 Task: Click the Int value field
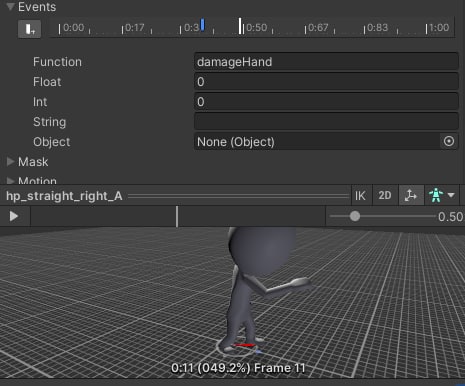pos(326,102)
